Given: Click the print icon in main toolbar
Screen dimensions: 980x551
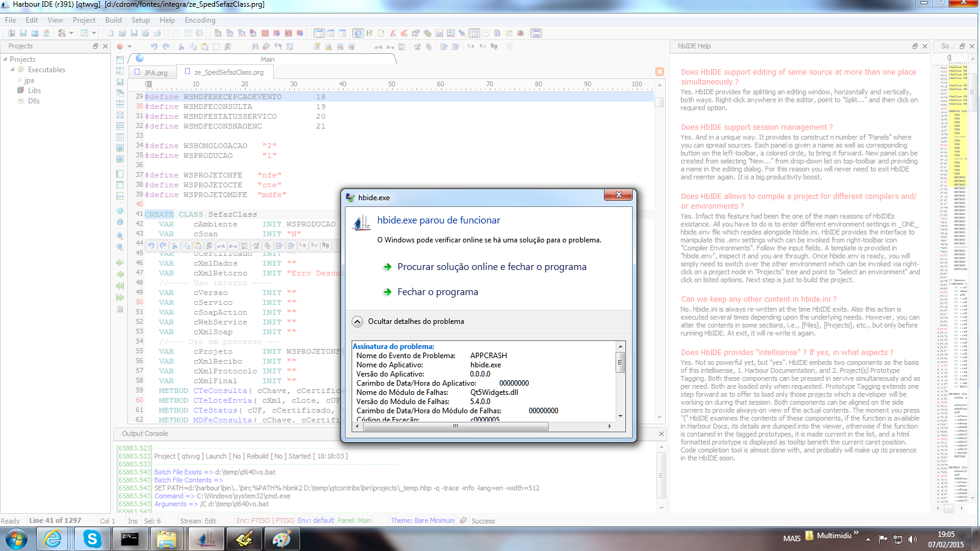Looking at the screenshot, I should pyautogui.click(x=157, y=33).
